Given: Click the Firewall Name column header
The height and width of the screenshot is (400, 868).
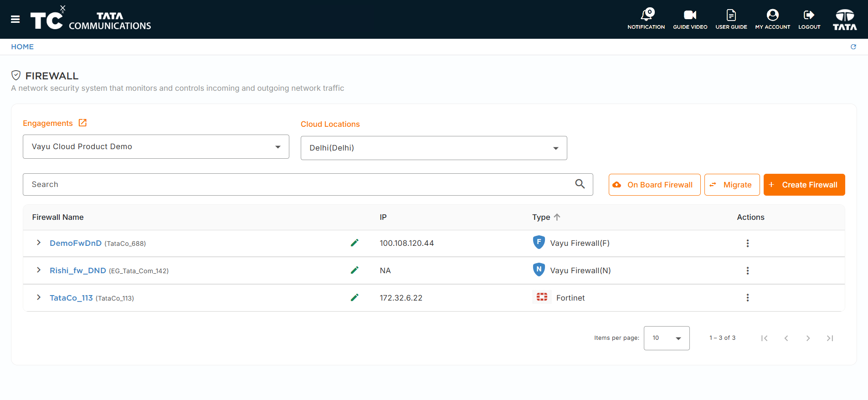Looking at the screenshot, I should click(58, 217).
